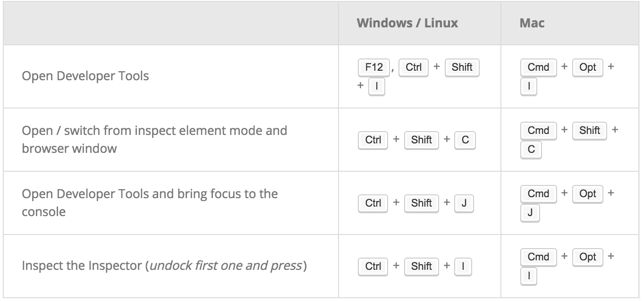This screenshot has height=301, width=644.
Task: Select the "Windows / Linux" column header
Action: [x=407, y=23]
